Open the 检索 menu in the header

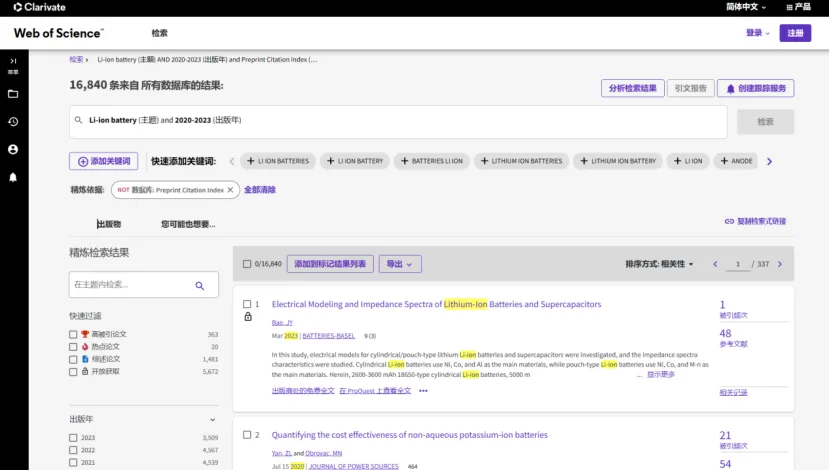[x=159, y=33]
